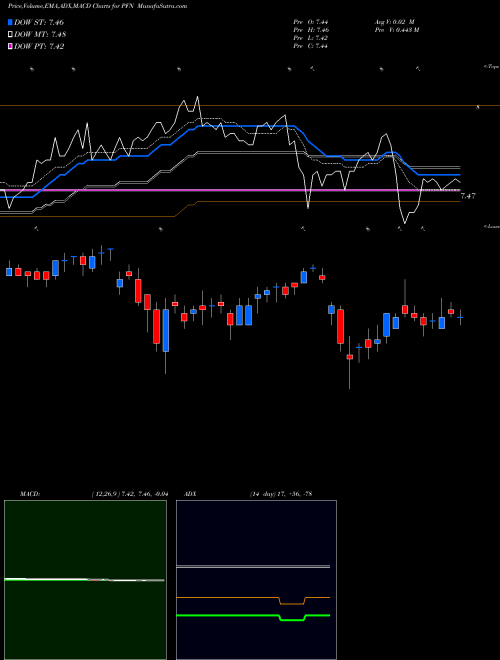The image size is (500, 660).
Task: Click the '<Lows' axis label
Action: (x=492, y=226)
